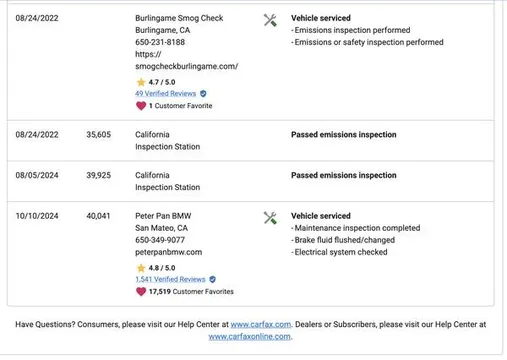The image size is (507, 360).
Task: Click the gold star next to 4.8 / 5.0
Action: point(141,268)
